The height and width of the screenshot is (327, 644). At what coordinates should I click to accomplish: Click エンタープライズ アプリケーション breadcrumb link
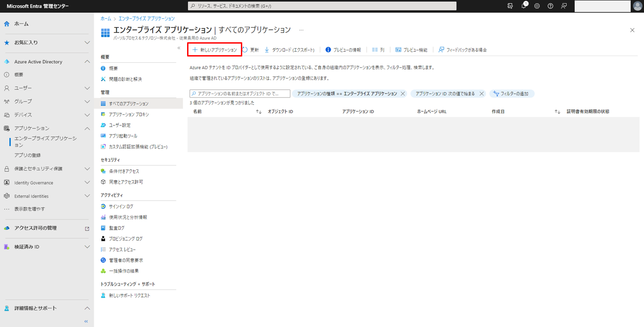147,19
